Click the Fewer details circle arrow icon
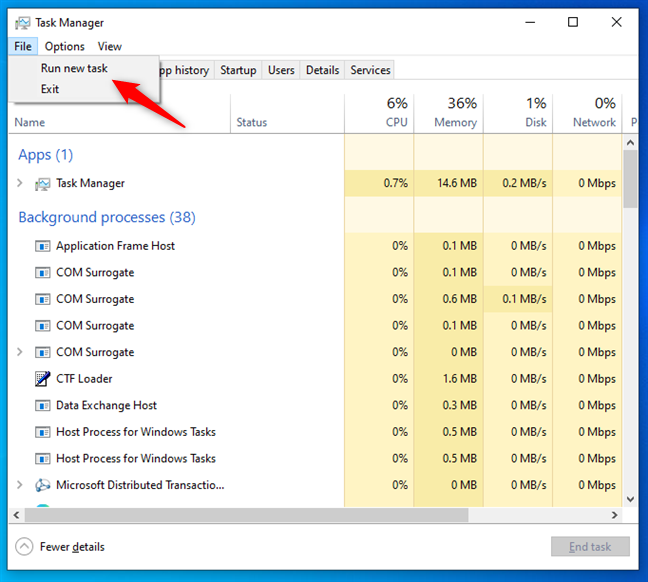 (24, 546)
